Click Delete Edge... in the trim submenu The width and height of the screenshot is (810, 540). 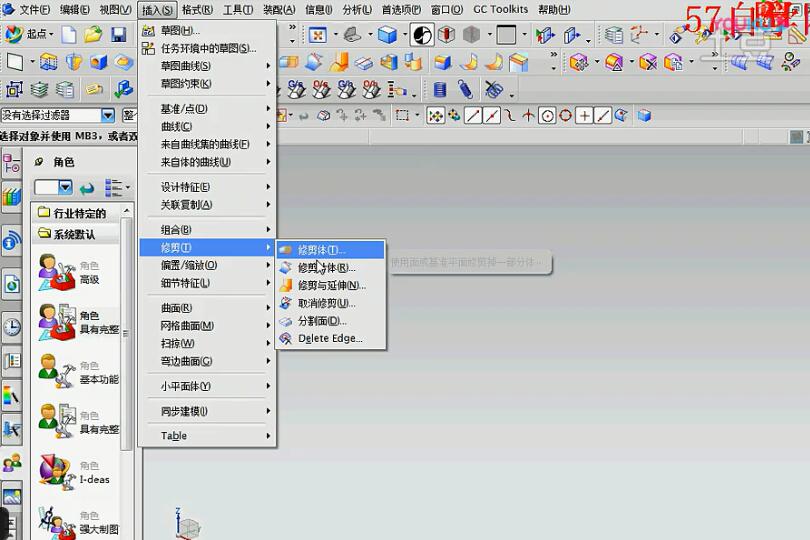coord(329,338)
